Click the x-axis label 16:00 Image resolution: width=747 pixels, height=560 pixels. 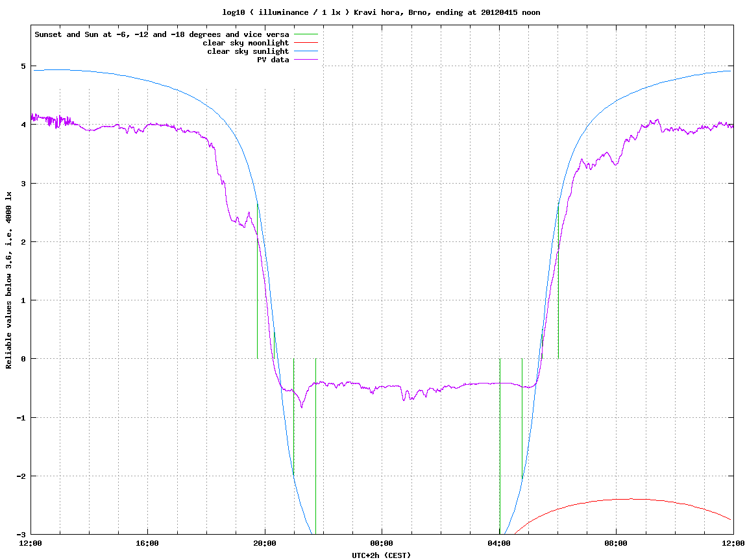click(148, 543)
